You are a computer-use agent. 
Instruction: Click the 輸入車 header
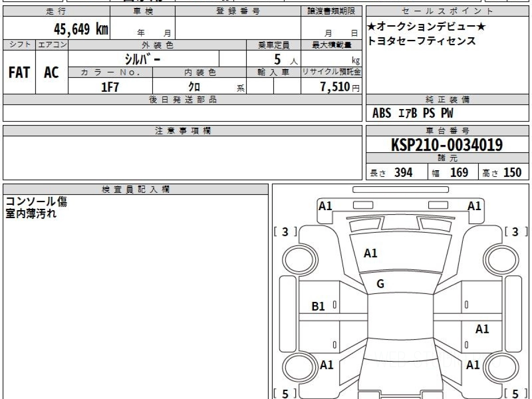point(274,72)
